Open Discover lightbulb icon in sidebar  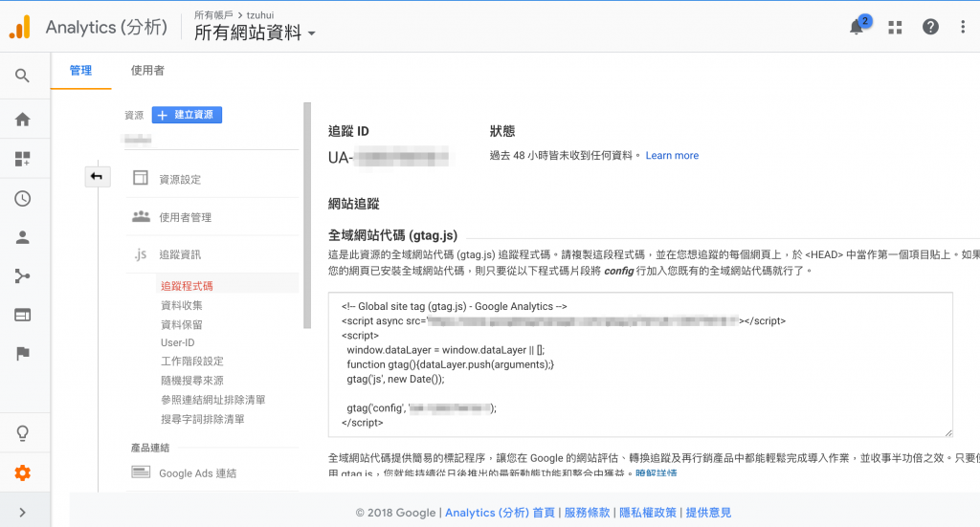pyautogui.click(x=23, y=432)
